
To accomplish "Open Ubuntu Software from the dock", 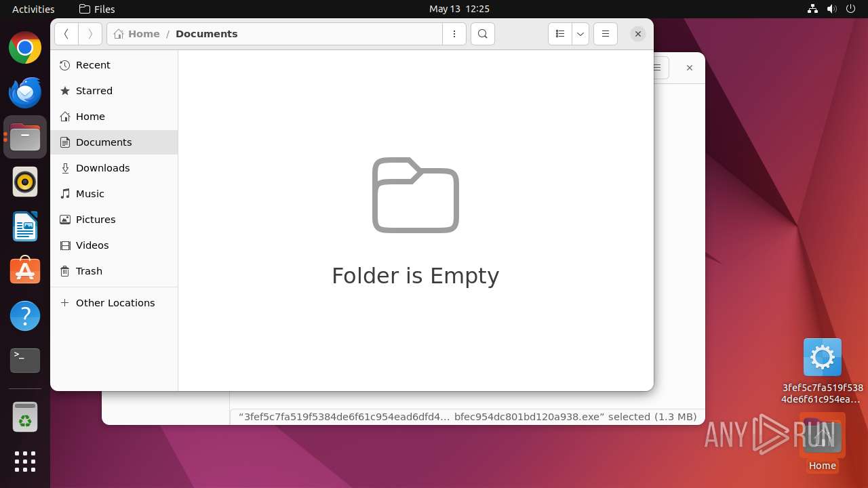I will pos(25,271).
